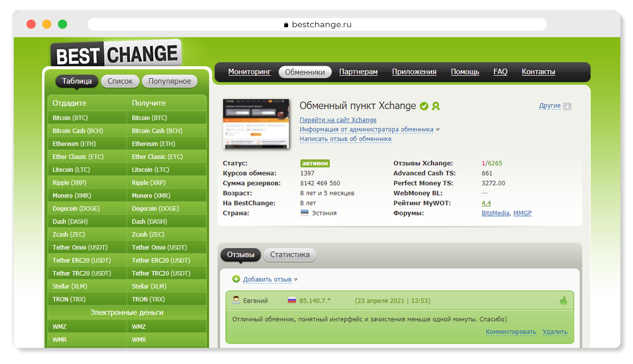Viewport: 633px width, 364px height.
Task: Open the Обменники menu item
Action: (305, 72)
